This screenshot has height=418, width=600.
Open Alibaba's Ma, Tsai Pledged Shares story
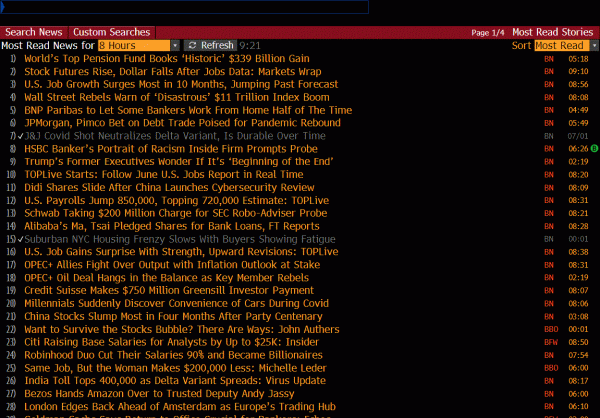(x=172, y=226)
